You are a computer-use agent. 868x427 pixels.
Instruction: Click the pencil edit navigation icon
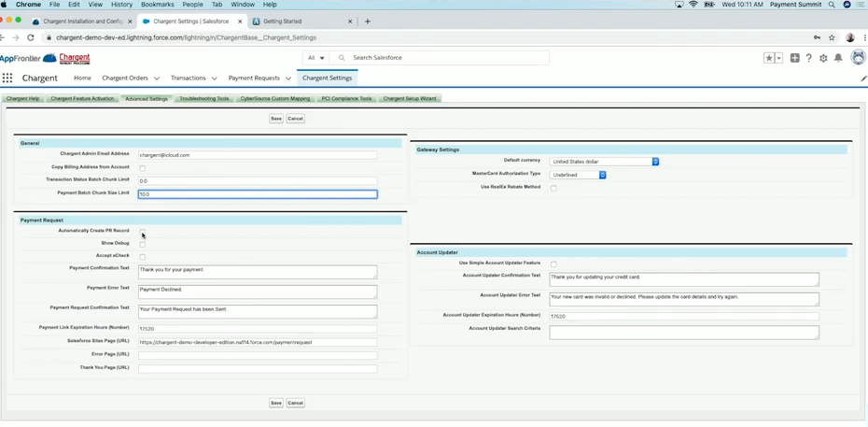pos(863,78)
